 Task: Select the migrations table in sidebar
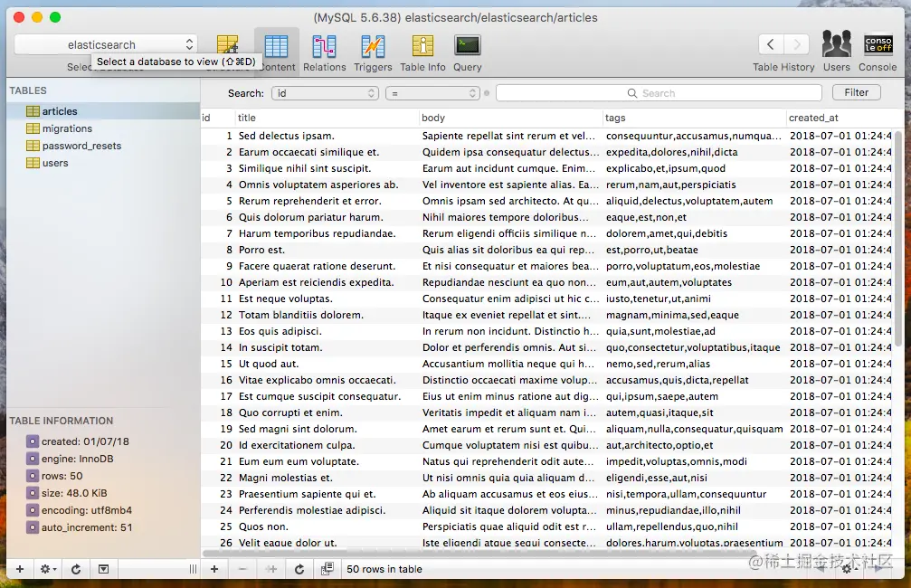[x=103, y=128]
